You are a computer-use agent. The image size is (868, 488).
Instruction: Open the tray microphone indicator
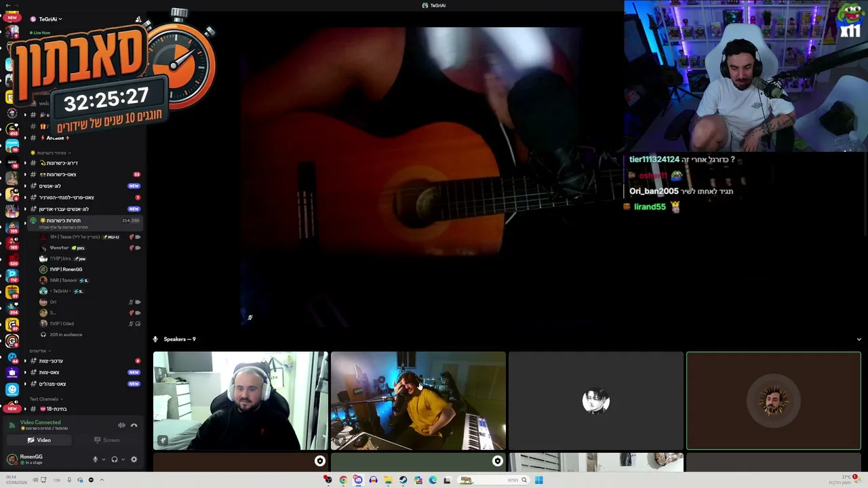(68, 480)
